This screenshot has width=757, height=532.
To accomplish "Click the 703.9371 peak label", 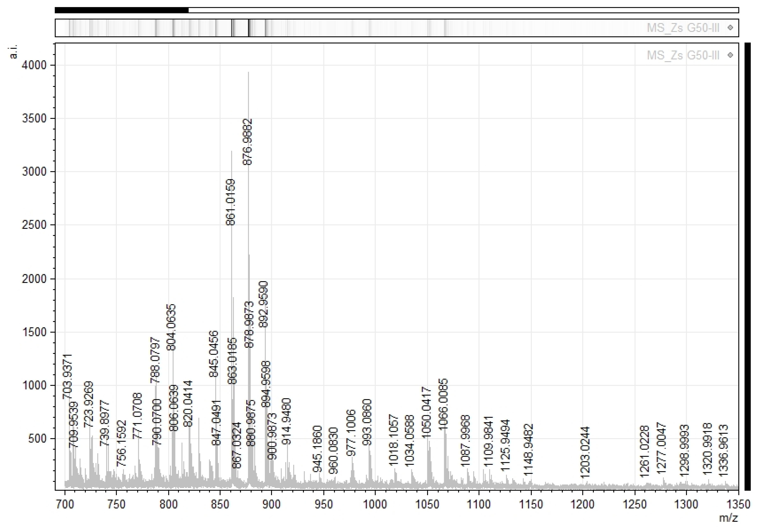I will point(67,377).
